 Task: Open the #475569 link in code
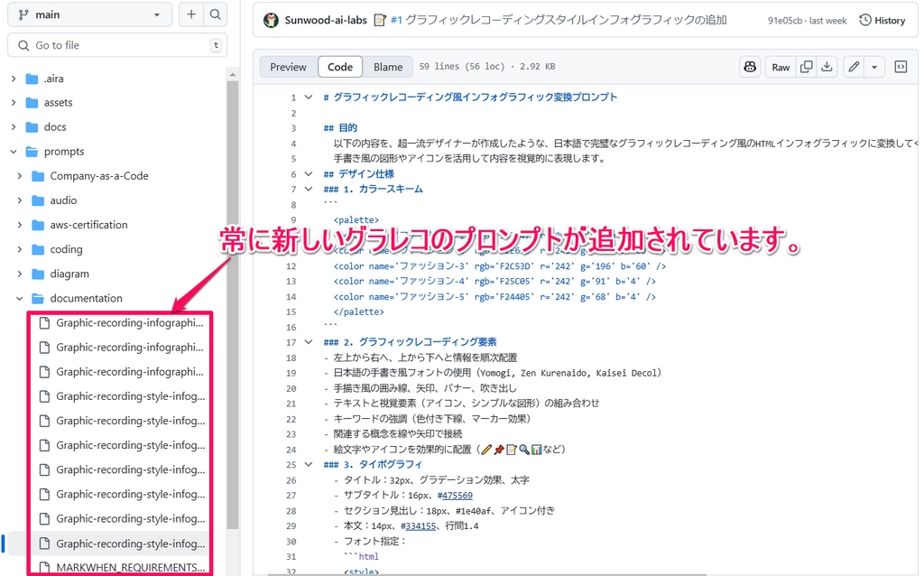click(x=457, y=496)
